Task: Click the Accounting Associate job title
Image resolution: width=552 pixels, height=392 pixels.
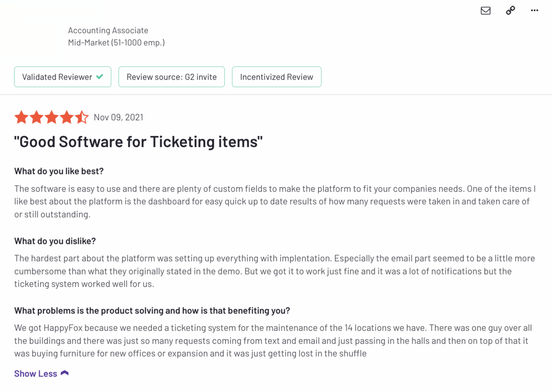Action: [x=108, y=30]
